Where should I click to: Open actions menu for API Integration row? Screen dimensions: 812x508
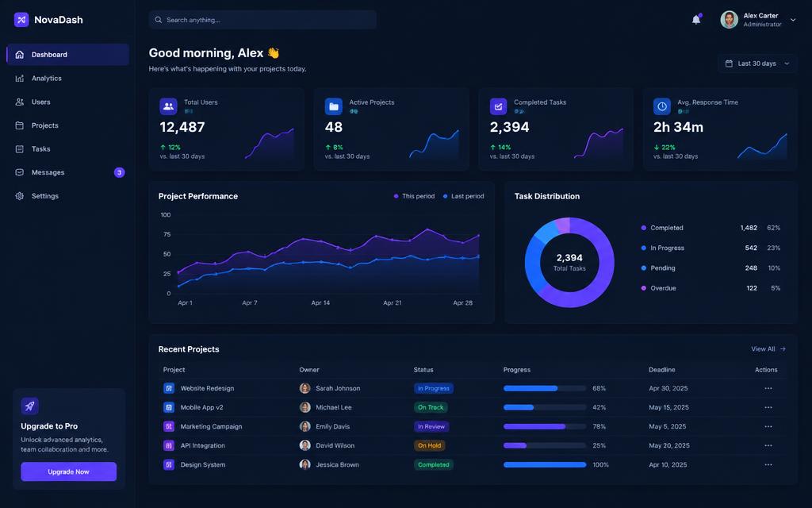pyautogui.click(x=768, y=445)
